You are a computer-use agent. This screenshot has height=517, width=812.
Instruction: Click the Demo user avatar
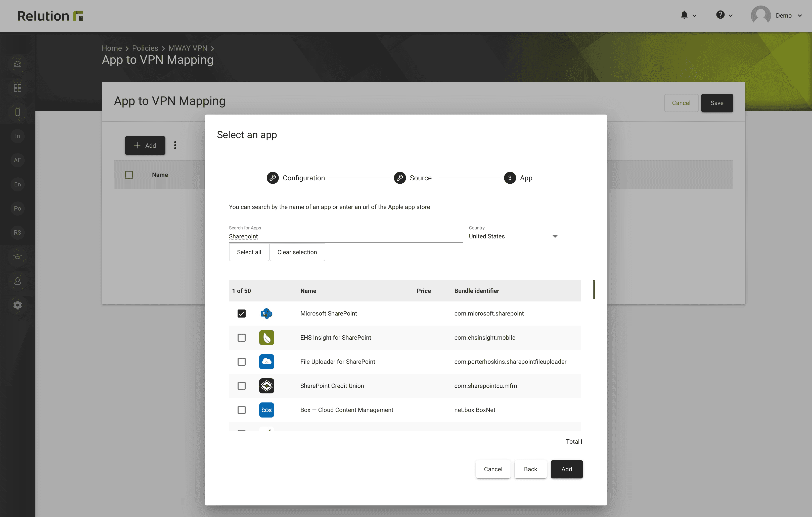760,16
